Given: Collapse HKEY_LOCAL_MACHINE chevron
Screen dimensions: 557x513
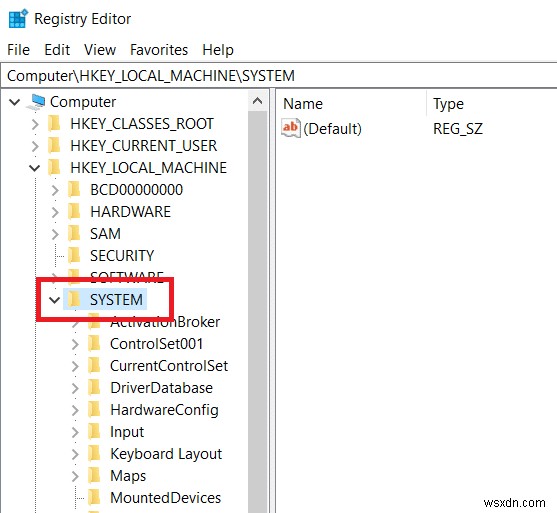Looking at the screenshot, I should pos(34,168).
